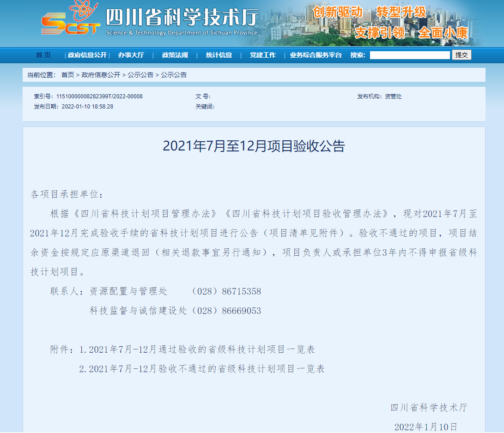Click the 四川省科学技术厅 header title
The width and height of the screenshot is (504, 433).
182,18
